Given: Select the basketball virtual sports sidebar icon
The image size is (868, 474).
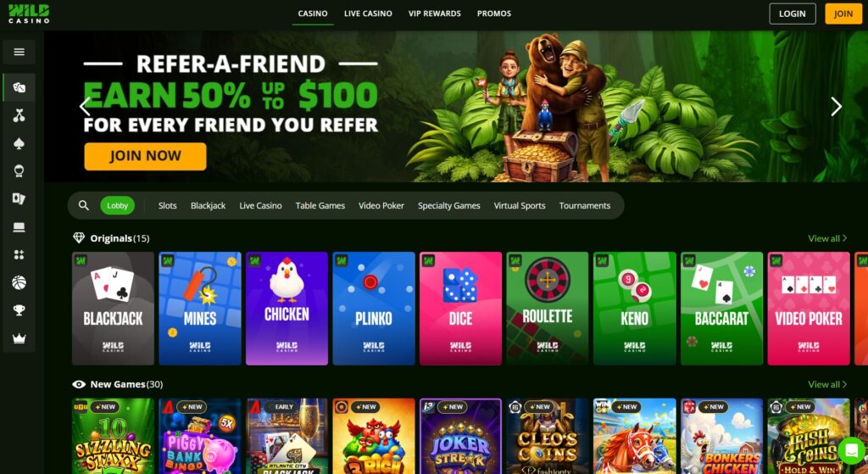Looking at the screenshot, I should (19, 283).
